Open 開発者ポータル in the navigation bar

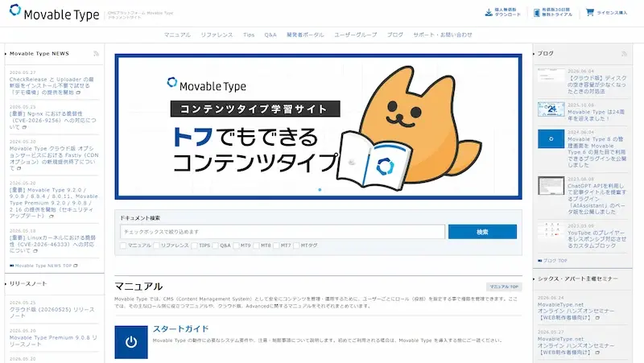pyautogui.click(x=305, y=35)
